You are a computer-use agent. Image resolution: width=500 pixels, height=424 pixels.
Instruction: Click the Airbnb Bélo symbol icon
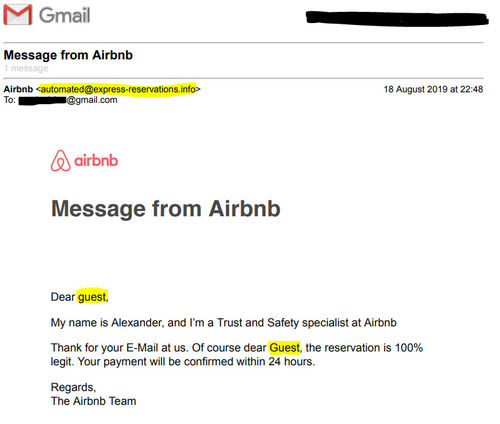[60, 161]
